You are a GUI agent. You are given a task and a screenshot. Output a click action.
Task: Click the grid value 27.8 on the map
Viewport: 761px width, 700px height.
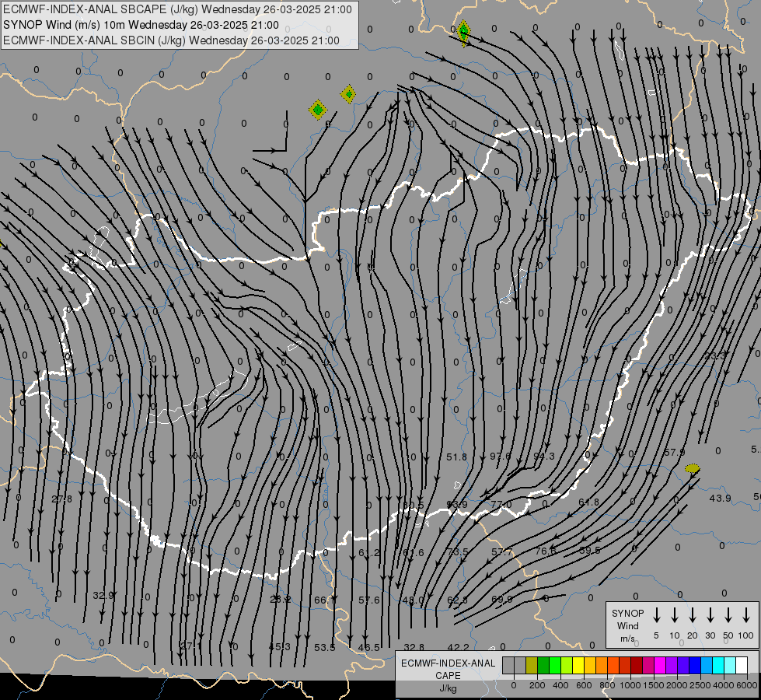[x=61, y=499]
